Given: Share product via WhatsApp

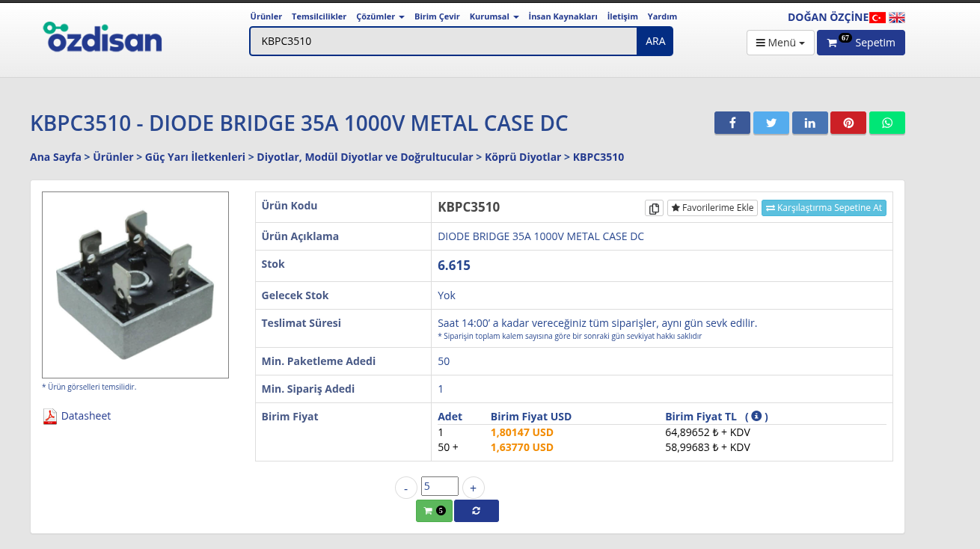Looking at the screenshot, I should (x=887, y=123).
